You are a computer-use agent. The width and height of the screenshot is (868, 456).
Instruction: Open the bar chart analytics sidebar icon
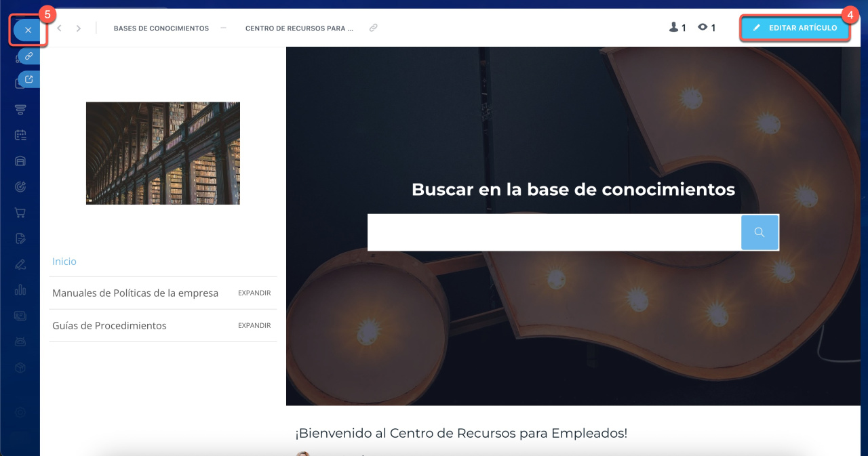[x=20, y=290]
